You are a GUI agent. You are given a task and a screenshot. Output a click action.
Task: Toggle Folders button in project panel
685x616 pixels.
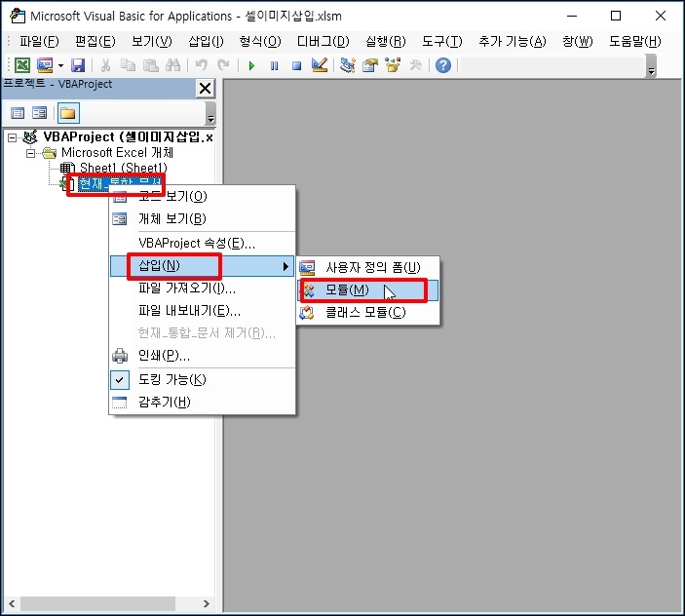point(67,114)
